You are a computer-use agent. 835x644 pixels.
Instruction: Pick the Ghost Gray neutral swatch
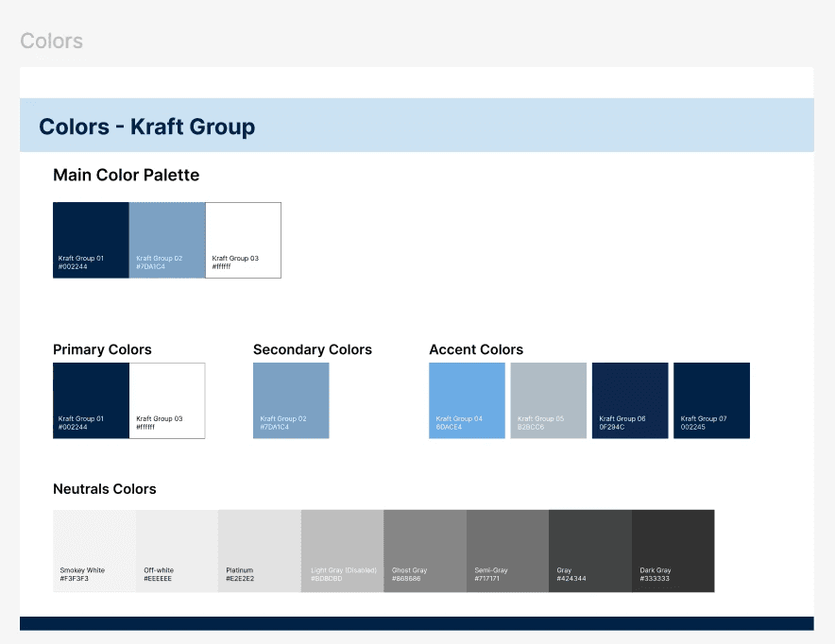pyautogui.click(x=425, y=551)
